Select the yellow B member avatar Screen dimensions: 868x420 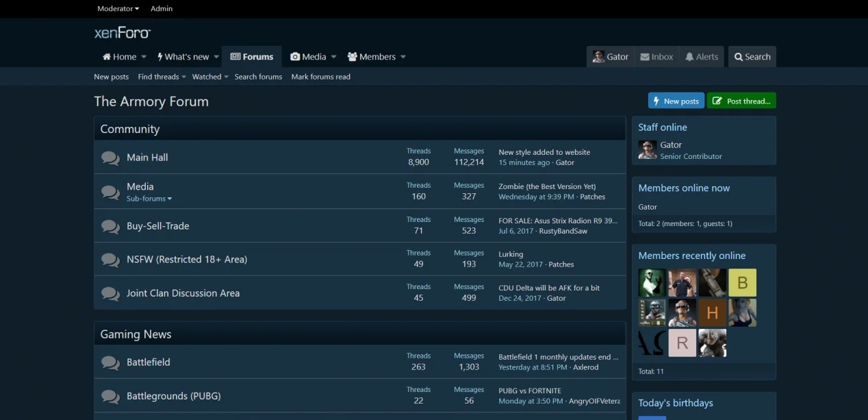[x=742, y=283]
